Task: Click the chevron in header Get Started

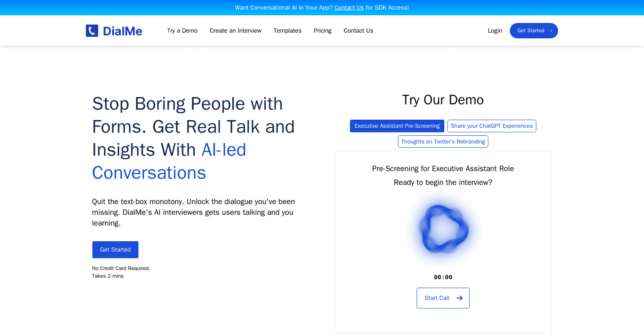Action: tap(551, 31)
